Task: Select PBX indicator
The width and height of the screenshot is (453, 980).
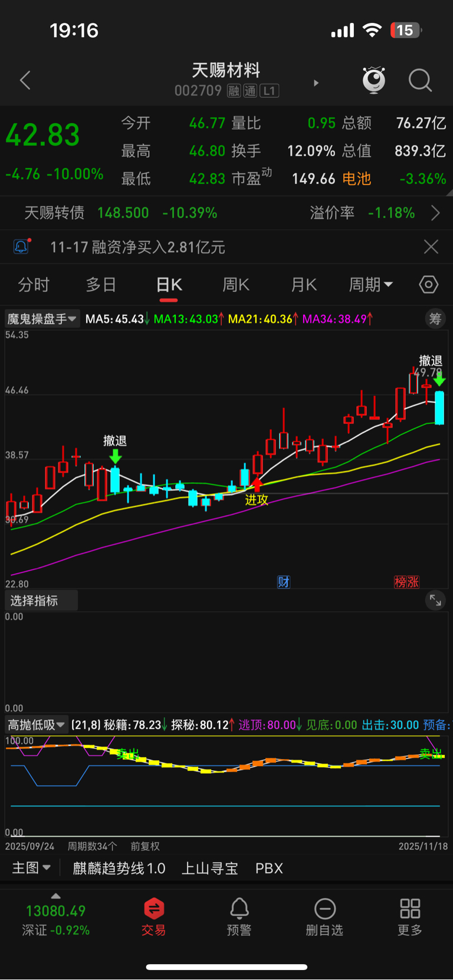Action: [x=269, y=868]
